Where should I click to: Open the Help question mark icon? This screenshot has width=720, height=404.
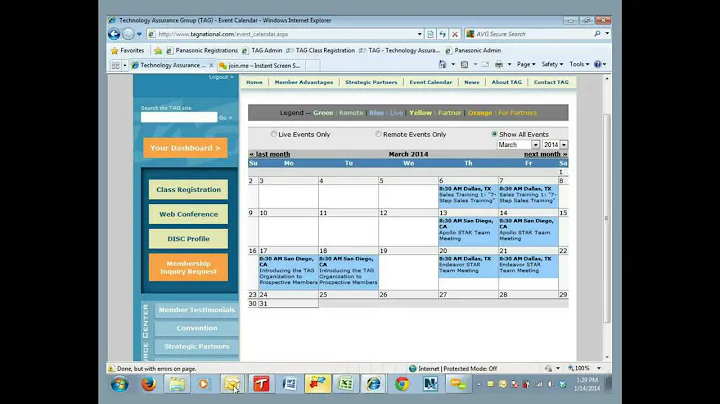pos(597,64)
